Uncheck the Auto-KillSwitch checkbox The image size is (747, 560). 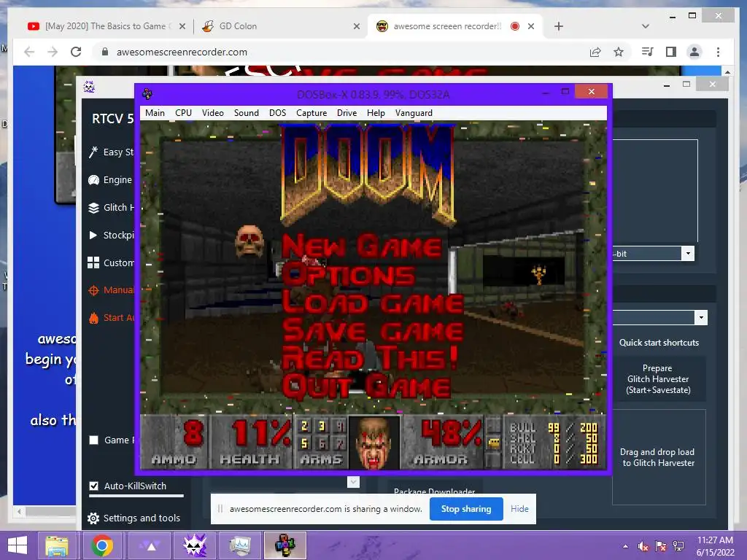coord(94,486)
